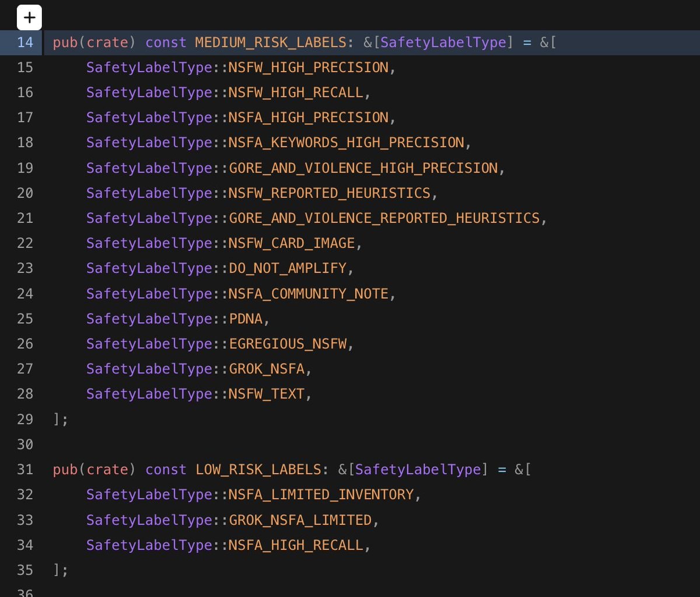Click EGREGIOUS_NSFW label
Image resolution: width=700 pixels, height=597 pixels.
[288, 344]
